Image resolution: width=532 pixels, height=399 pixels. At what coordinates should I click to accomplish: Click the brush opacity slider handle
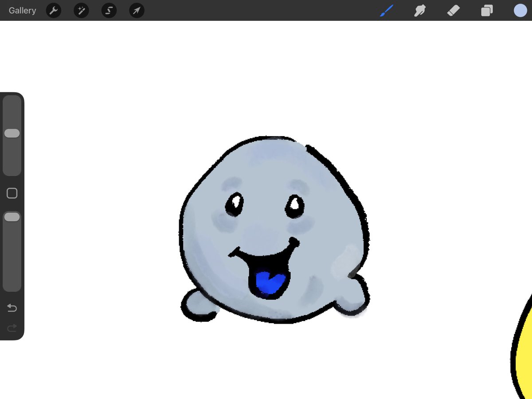12,217
